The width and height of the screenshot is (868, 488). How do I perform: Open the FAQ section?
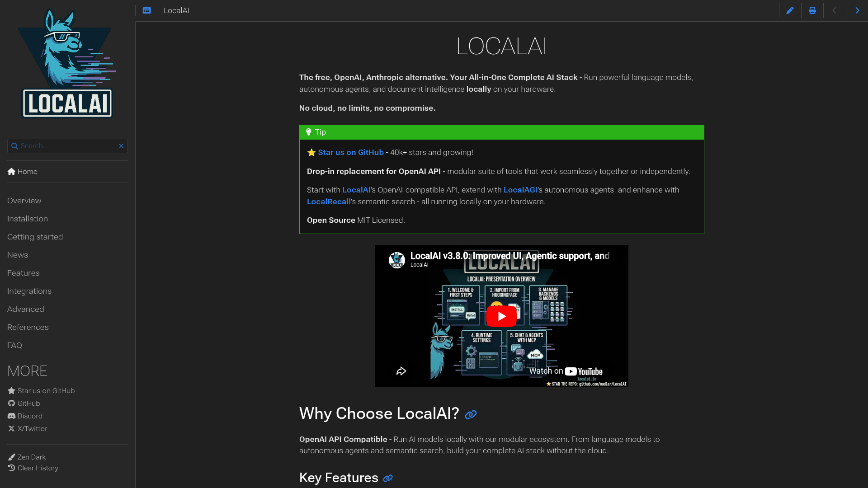[x=14, y=345]
